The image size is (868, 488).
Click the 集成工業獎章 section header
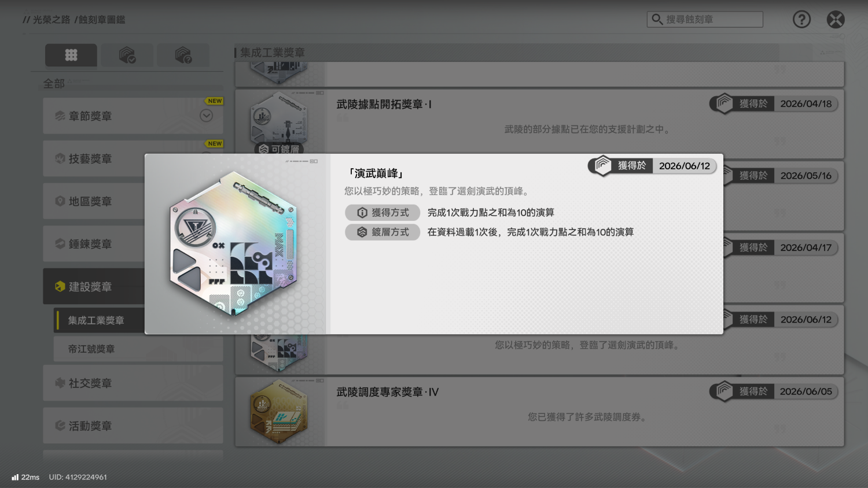point(273,53)
